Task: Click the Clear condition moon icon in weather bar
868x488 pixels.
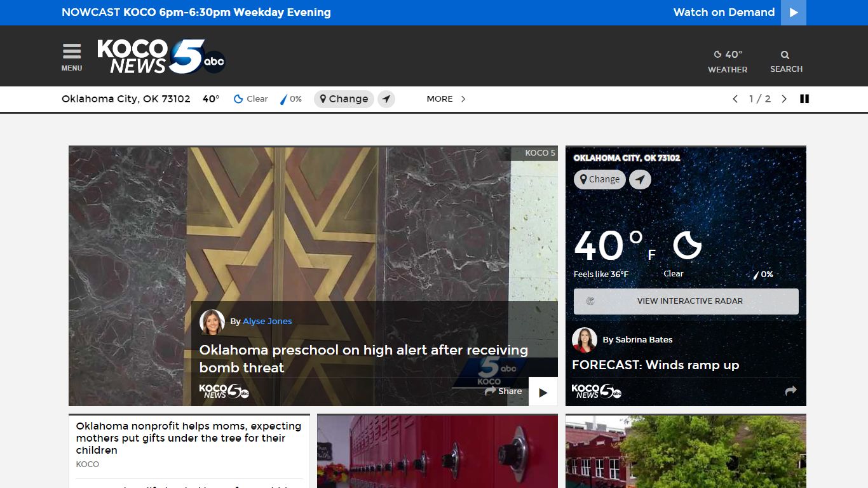Action: click(239, 99)
